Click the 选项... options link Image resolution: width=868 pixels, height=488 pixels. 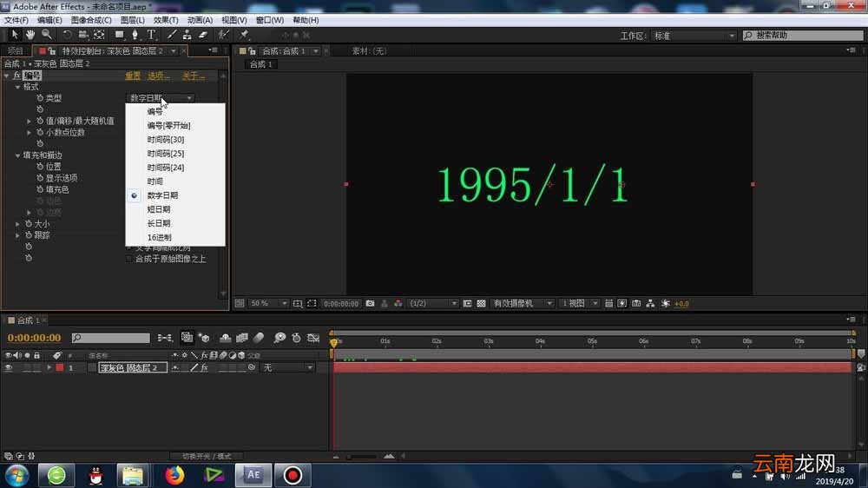tap(159, 76)
